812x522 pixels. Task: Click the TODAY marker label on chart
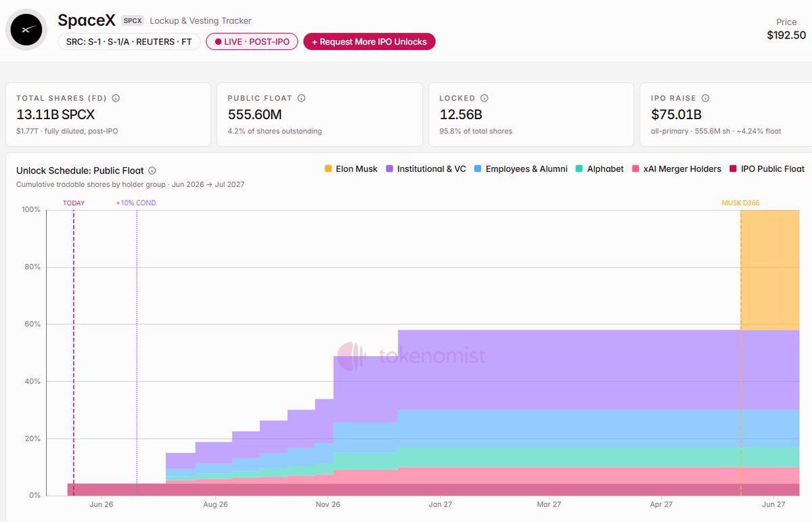point(74,202)
